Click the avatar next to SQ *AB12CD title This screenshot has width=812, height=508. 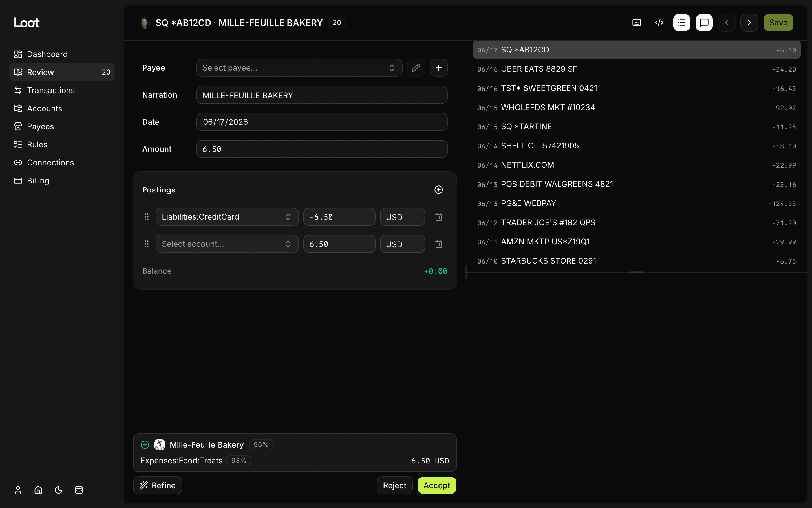pos(144,23)
